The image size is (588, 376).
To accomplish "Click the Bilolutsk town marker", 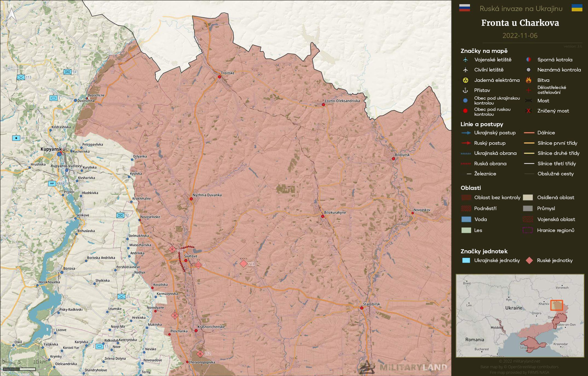I will 393,159.
